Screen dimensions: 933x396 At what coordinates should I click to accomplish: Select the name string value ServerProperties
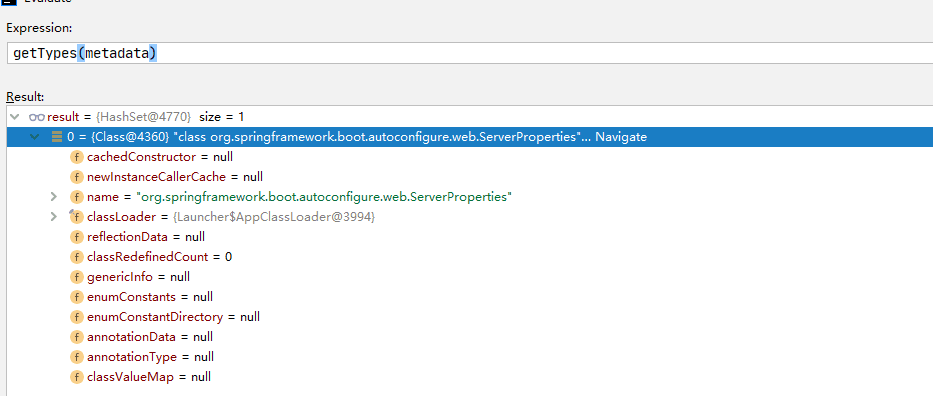click(325, 197)
